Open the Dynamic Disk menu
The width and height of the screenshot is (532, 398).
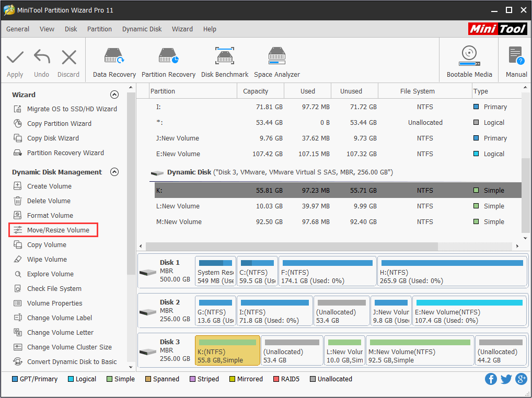point(142,29)
